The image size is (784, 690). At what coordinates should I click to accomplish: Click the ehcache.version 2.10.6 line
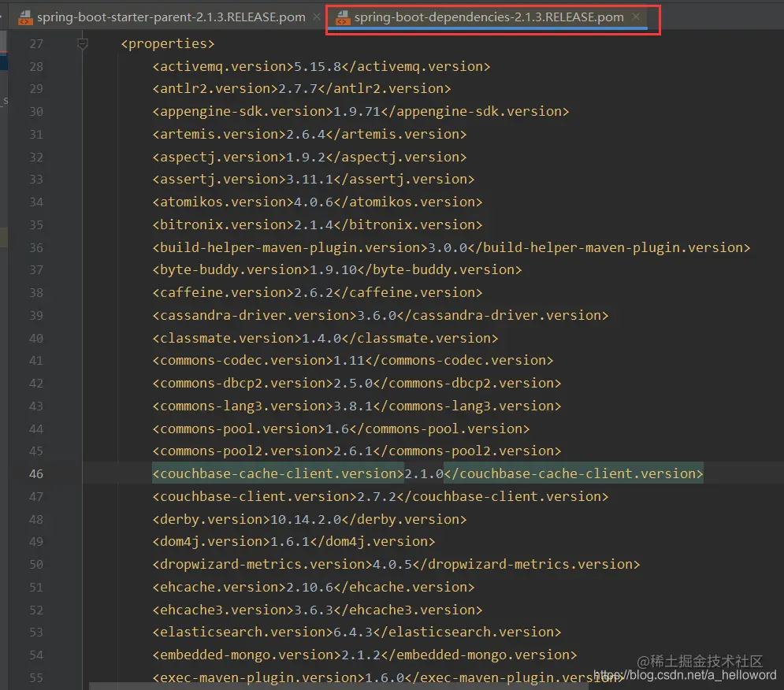tap(314, 587)
